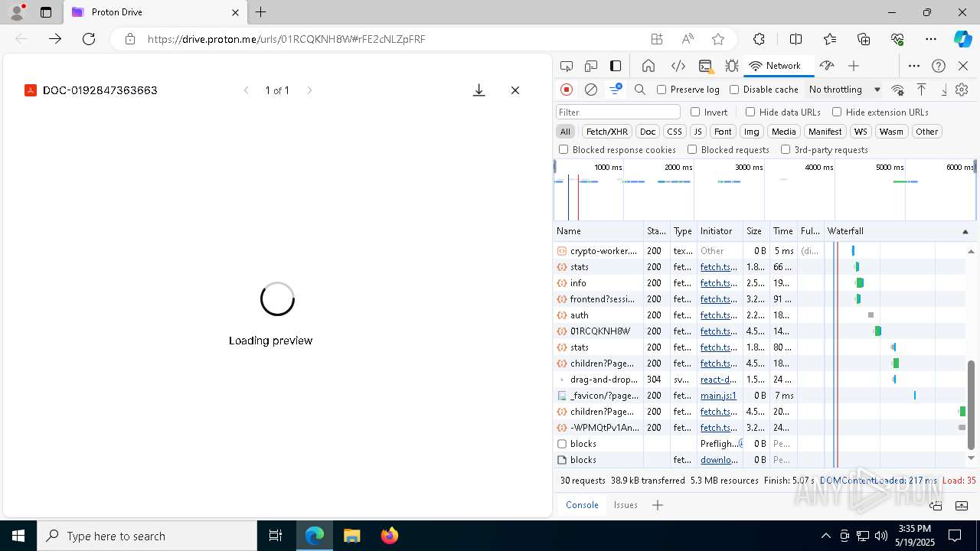Import HAR file with up arrow

[922, 90]
